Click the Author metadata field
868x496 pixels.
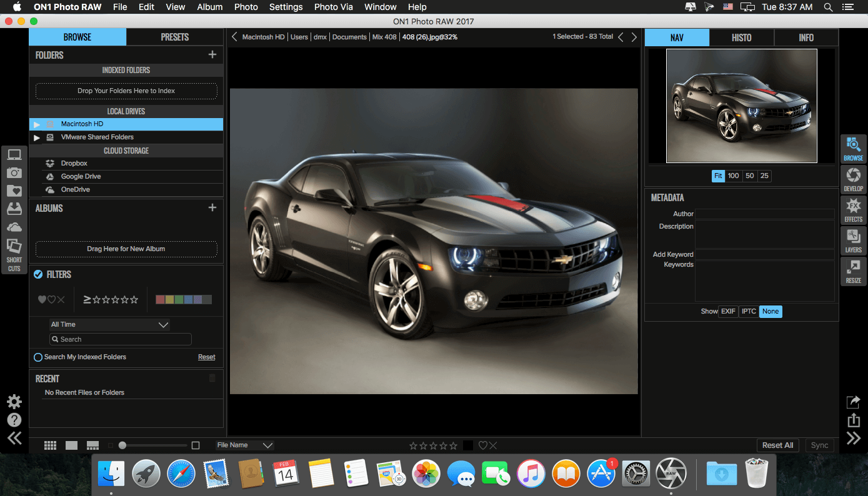point(765,214)
